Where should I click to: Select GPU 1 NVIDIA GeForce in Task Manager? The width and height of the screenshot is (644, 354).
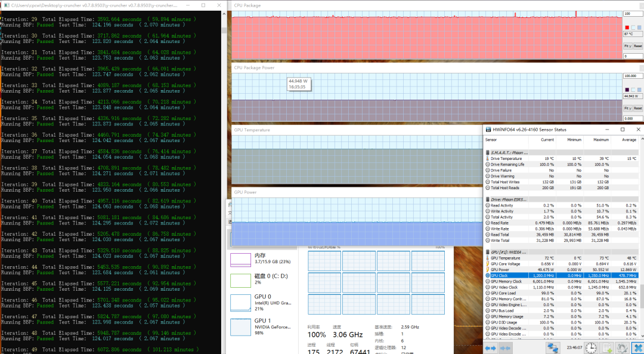(x=261, y=327)
